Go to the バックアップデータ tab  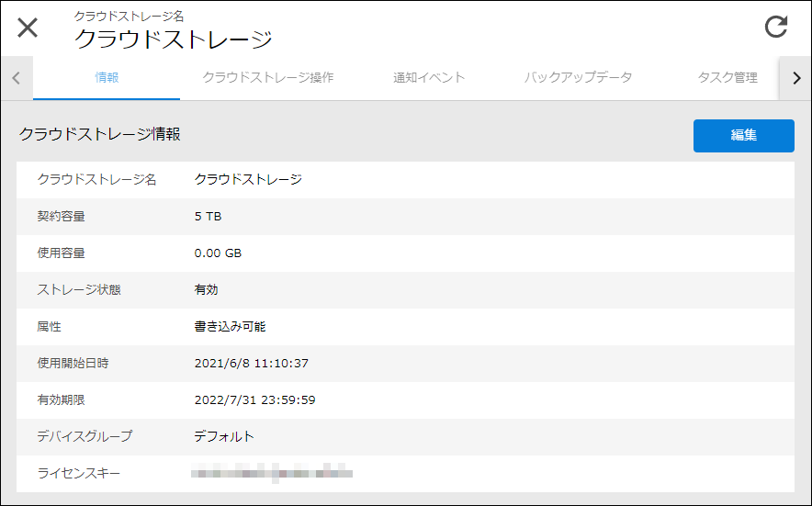click(x=578, y=78)
